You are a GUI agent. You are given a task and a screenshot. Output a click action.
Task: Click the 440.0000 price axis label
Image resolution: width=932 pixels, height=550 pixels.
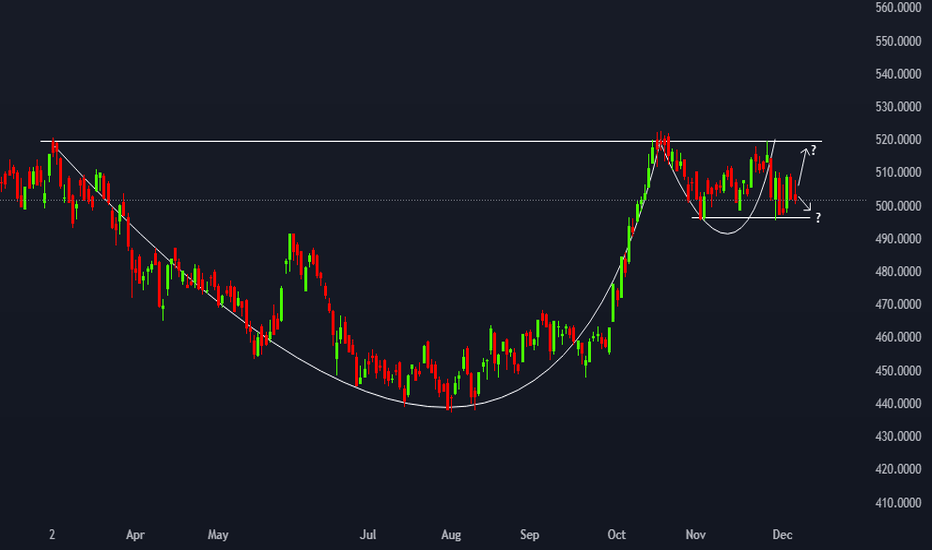point(898,403)
